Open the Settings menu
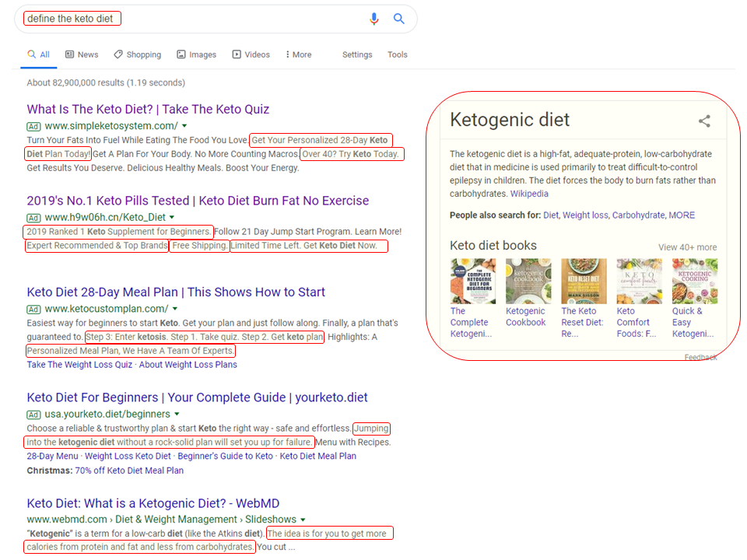This screenshot has width=747, height=560. (357, 54)
